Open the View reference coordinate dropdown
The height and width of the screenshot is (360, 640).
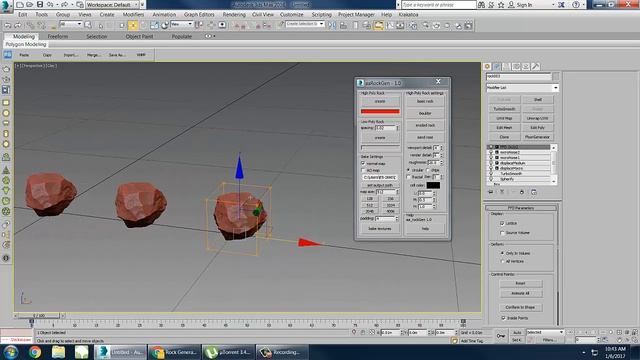pyautogui.click(x=181, y=24)
